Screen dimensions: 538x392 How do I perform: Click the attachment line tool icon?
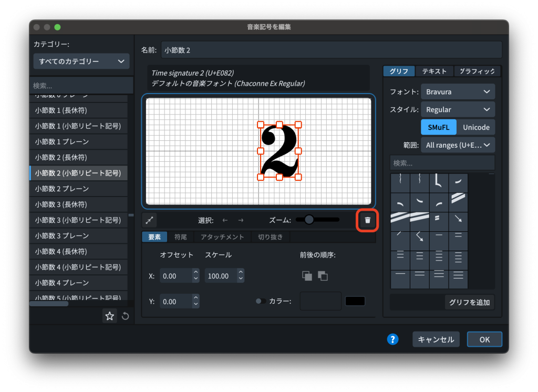click(x=149, y=220)
